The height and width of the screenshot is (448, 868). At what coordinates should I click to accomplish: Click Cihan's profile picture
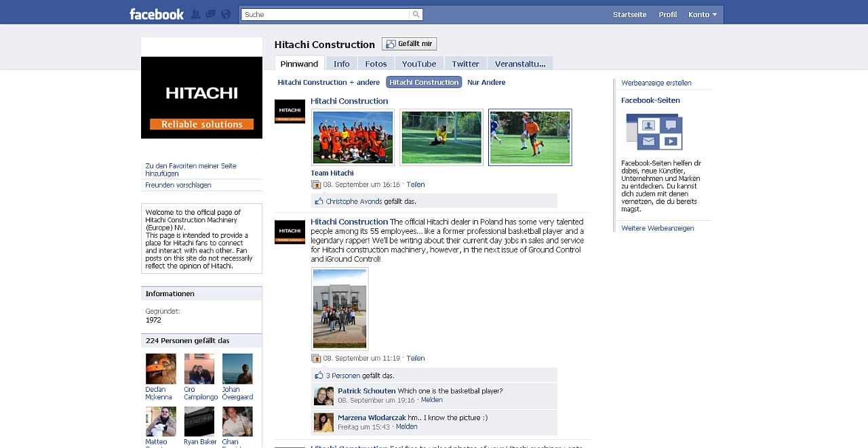pos(237,422)
